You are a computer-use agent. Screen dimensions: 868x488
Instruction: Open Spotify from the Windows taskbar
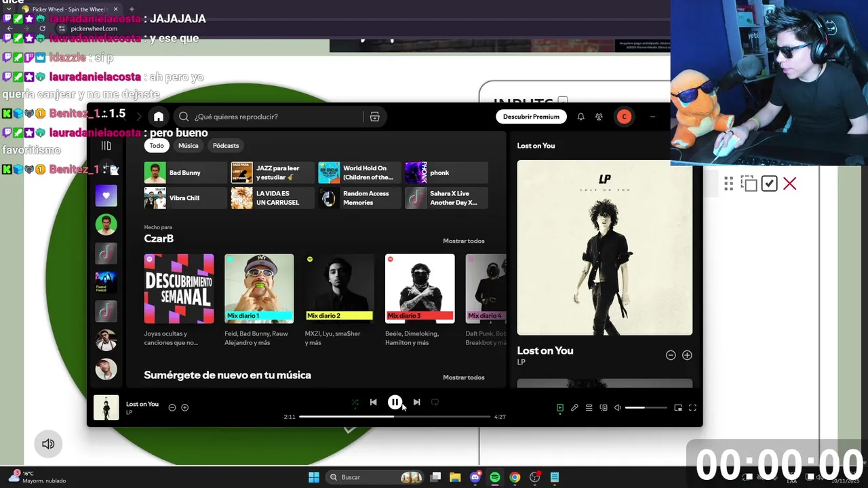coord(495,477)
